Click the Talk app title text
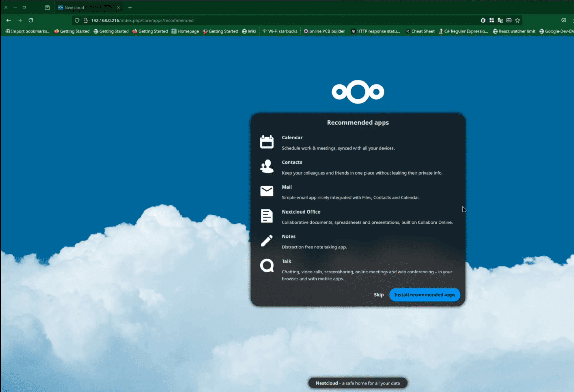574x392 pixels. [x=286, y=261]
